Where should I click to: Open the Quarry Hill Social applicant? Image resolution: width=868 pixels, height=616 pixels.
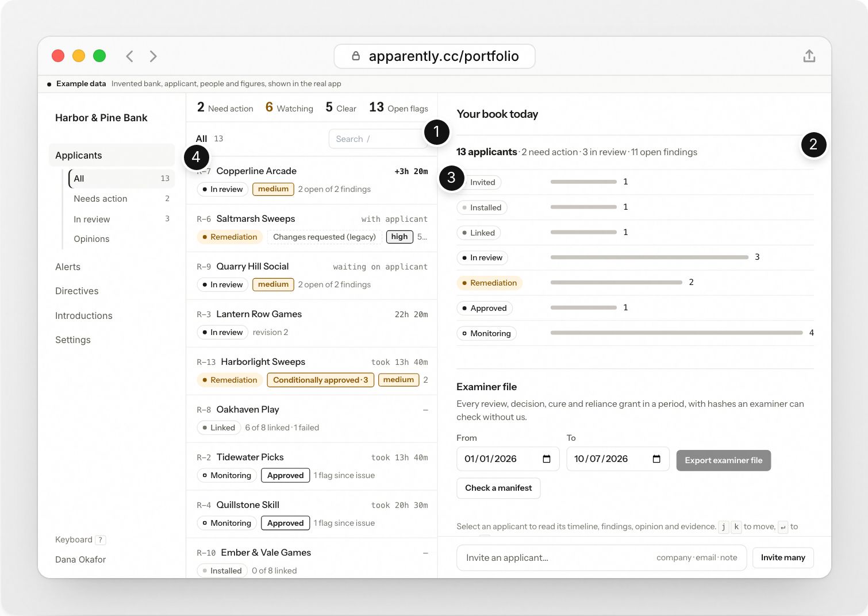312,276
